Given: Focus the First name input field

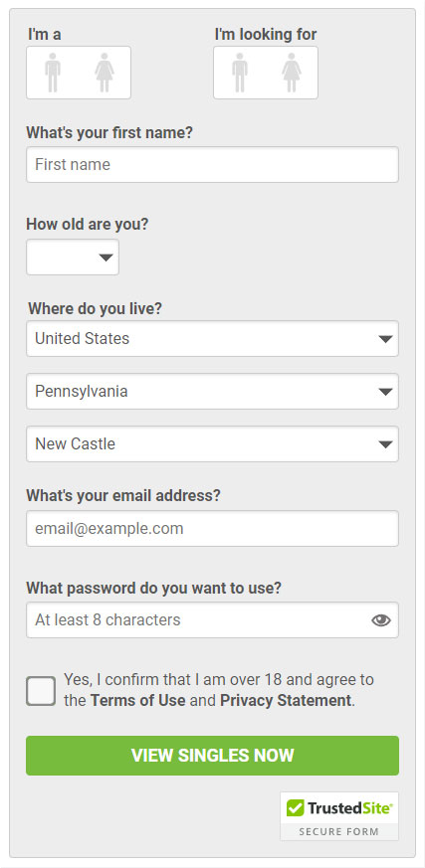Looking at the screenshot, I should [x=212, y=164].
